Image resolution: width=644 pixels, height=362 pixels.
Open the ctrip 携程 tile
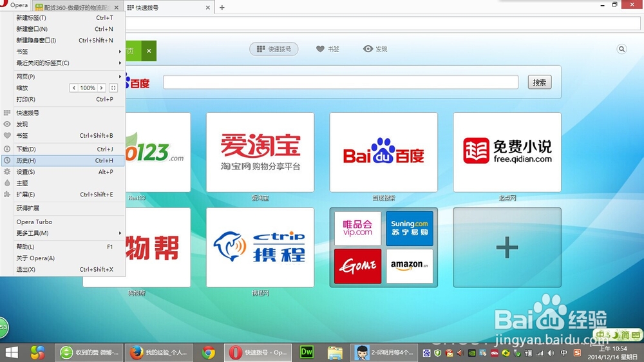pos(260,247)
